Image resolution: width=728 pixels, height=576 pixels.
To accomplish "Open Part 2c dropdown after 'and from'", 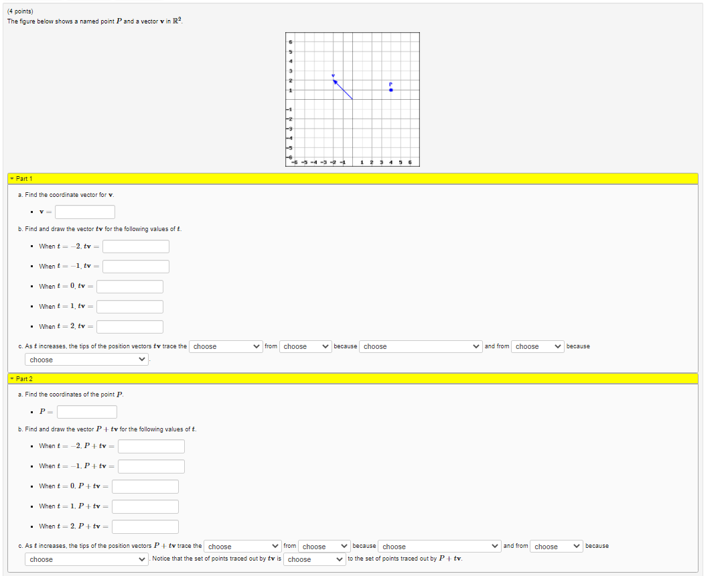I will tap(557, 547).
